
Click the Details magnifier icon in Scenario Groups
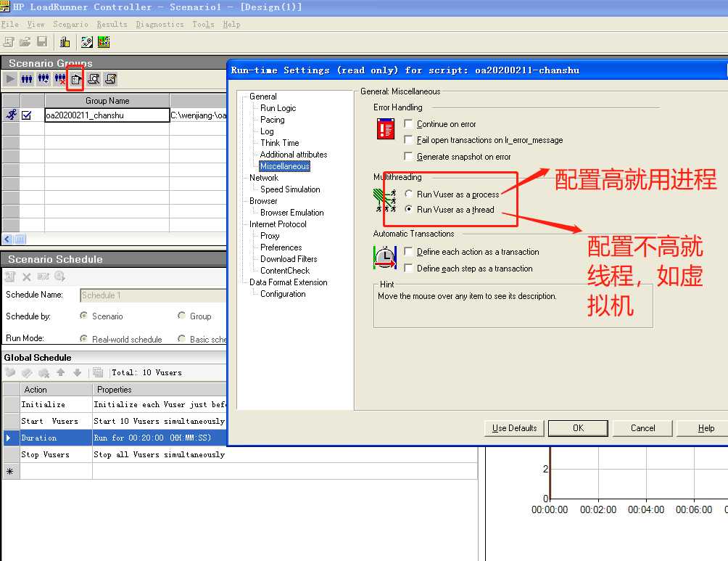[94, 79]
